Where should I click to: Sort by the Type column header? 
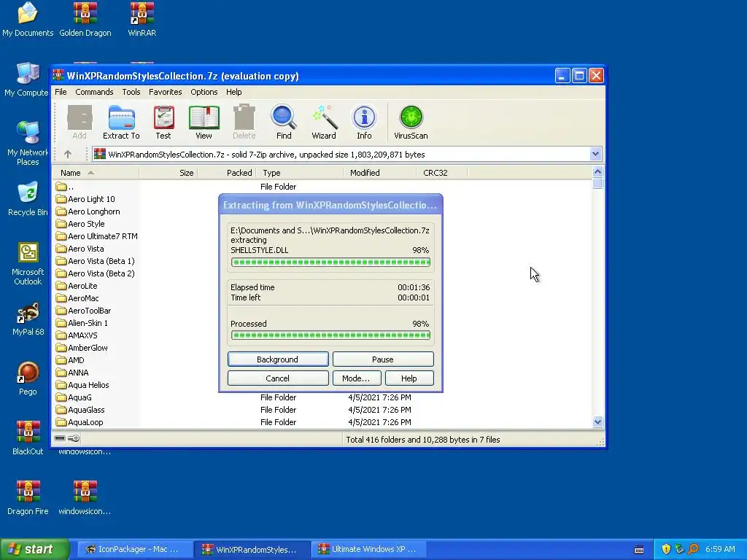tap(300, 173)
